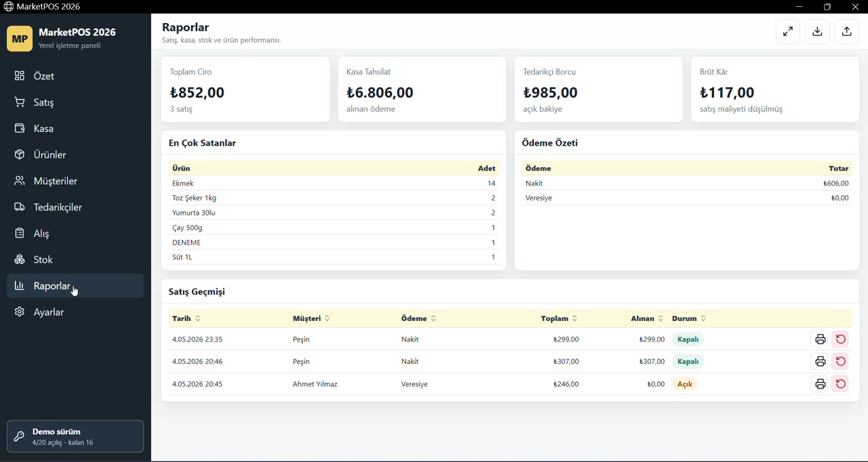Click the Alış clipboard icon
868x462 pixels.
coord(20,234)
